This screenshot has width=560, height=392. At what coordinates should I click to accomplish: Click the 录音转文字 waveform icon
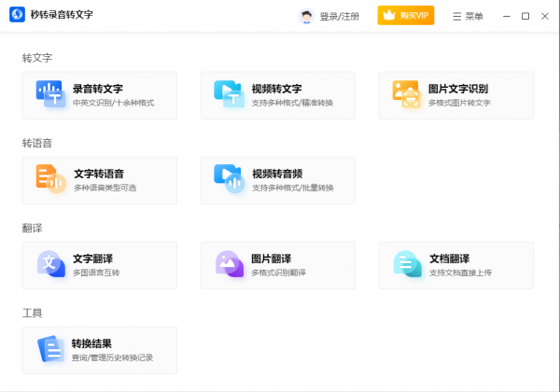click(49, 93)
